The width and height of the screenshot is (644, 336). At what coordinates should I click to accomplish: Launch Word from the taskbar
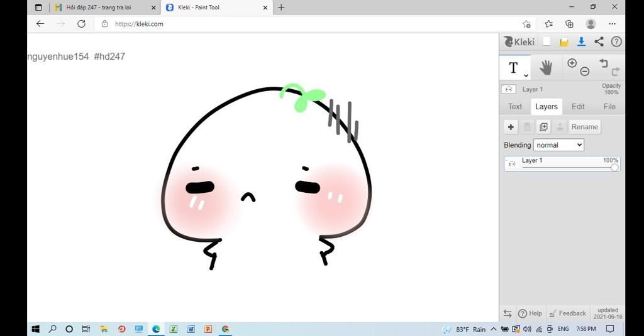[191, 329]
